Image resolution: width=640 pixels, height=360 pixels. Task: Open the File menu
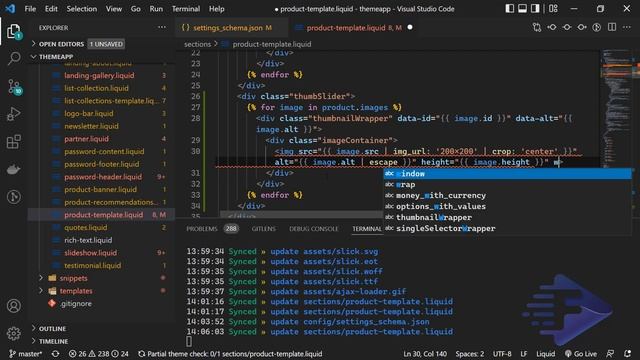coord(30,9)
